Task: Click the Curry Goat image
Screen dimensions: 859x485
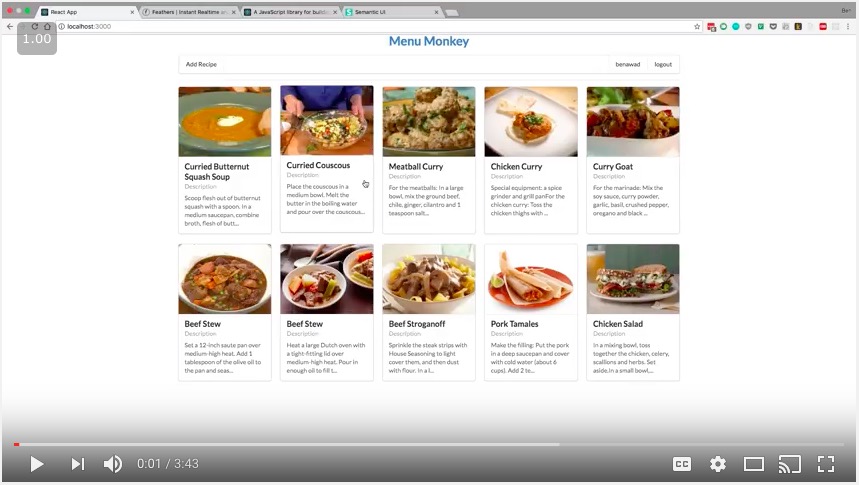Action: pyautogui.click(x=633, y=122)
